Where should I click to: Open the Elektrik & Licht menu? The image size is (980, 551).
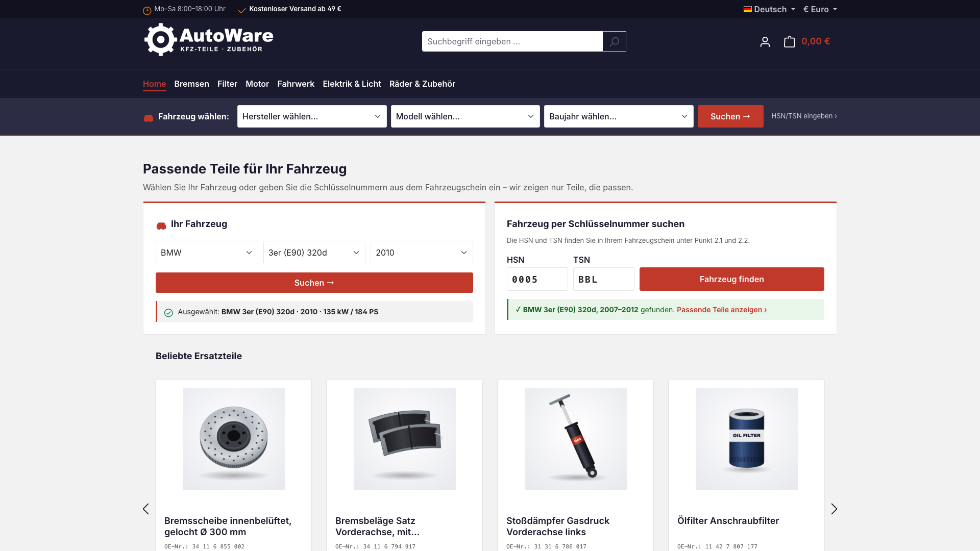pyautogui.click(x=352, y=84)
